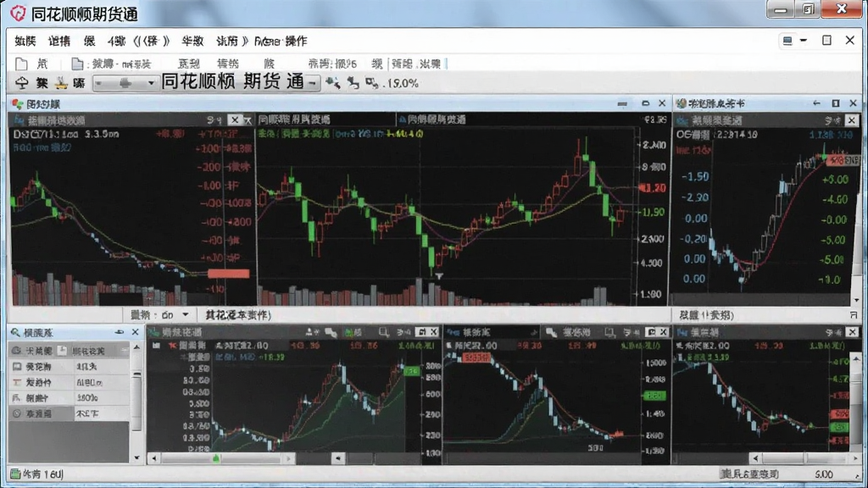Screen dimensions: 868x488
Task: Toggle the pin icon in the bottom-left panel title
Action: pos(119,332)
